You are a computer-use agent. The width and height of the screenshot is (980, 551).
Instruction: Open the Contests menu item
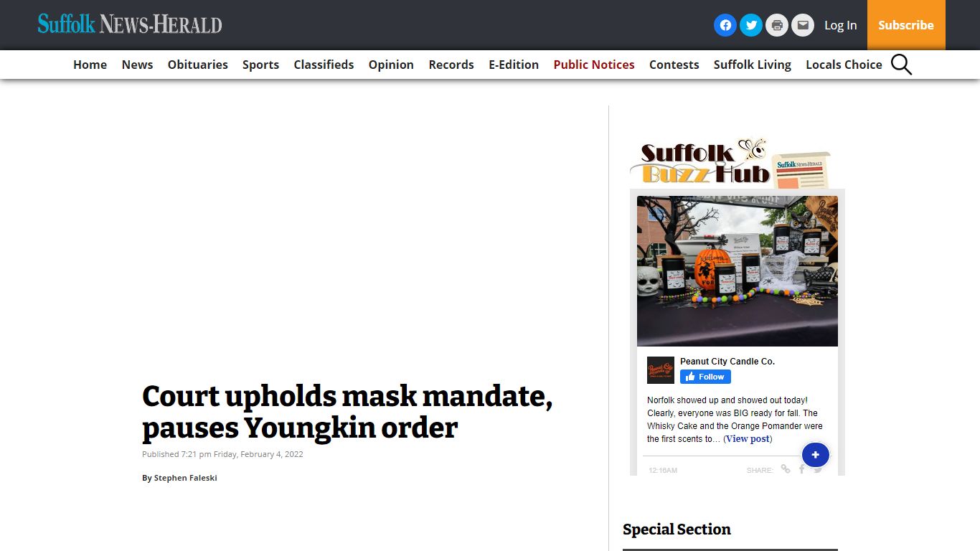[674, 65]
